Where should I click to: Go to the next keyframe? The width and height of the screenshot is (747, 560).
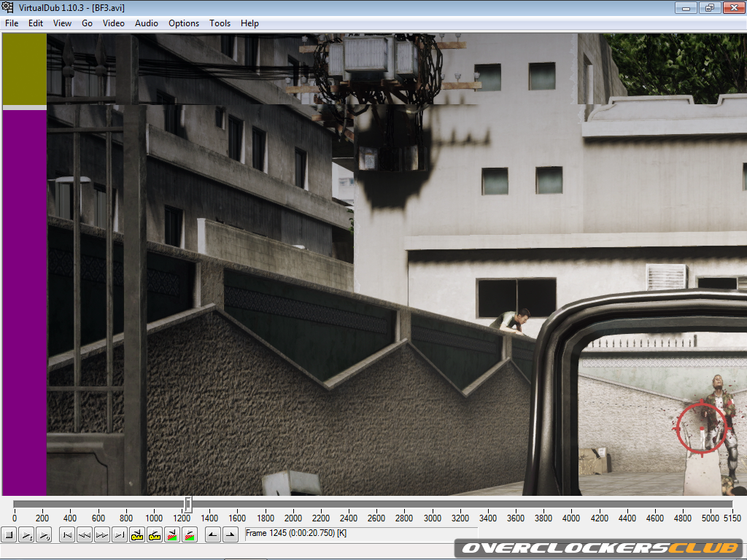(155, 535)
